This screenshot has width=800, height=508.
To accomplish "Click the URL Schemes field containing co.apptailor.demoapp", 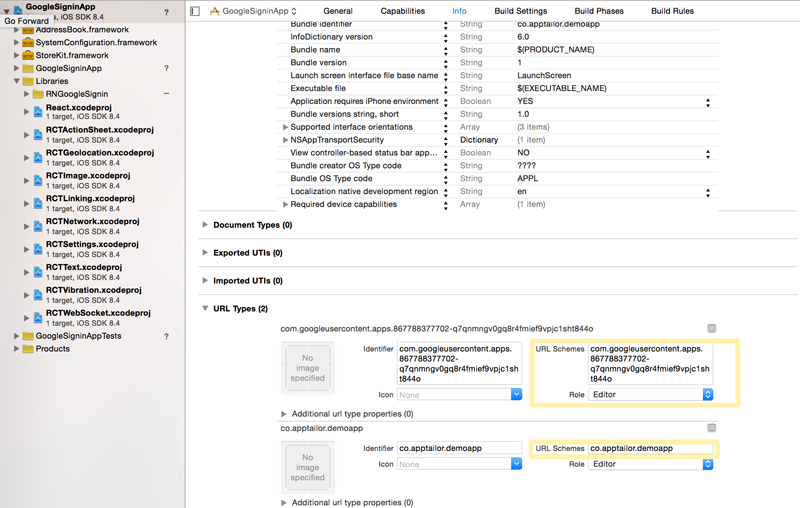I will 651,448.
